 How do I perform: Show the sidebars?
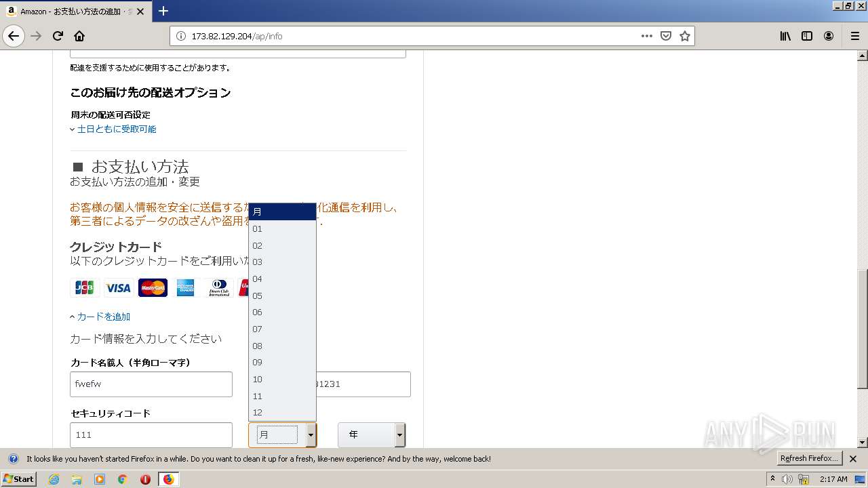tap(807, 36)
